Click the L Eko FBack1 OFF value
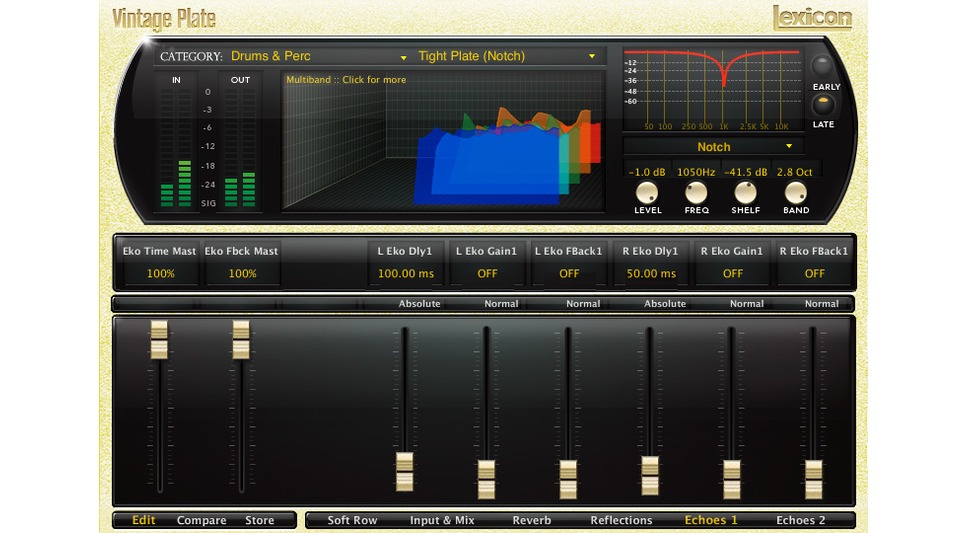Viewport: 967px width, 533px height. tap(569, 273)
